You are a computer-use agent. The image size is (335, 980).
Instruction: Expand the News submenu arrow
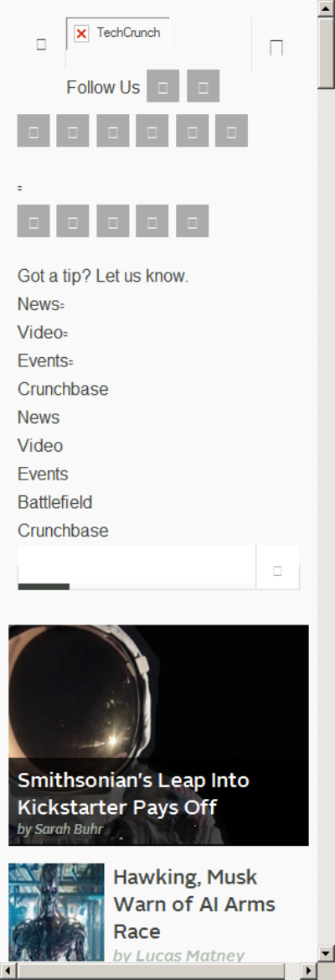click(x=62, y=306)
